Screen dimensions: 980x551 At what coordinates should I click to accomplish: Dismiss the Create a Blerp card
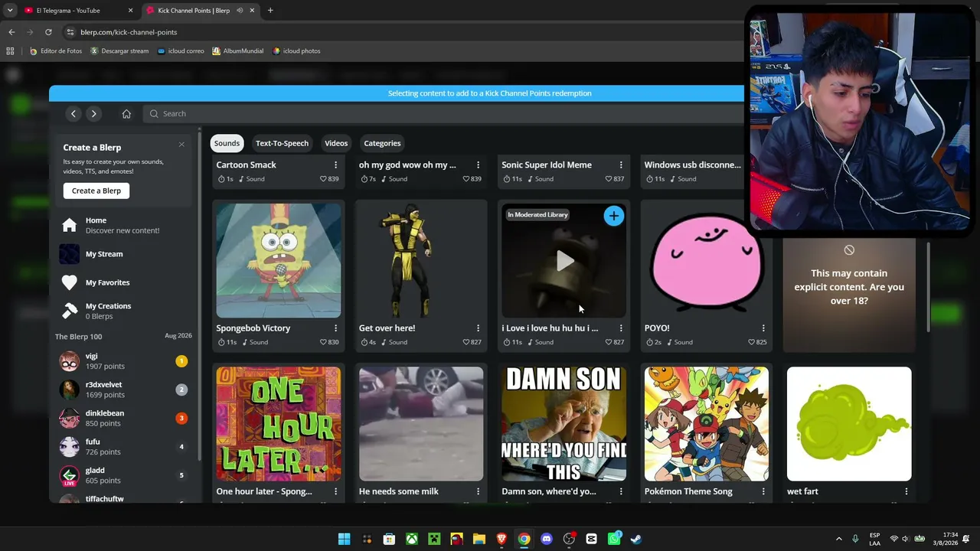point(181,145)
